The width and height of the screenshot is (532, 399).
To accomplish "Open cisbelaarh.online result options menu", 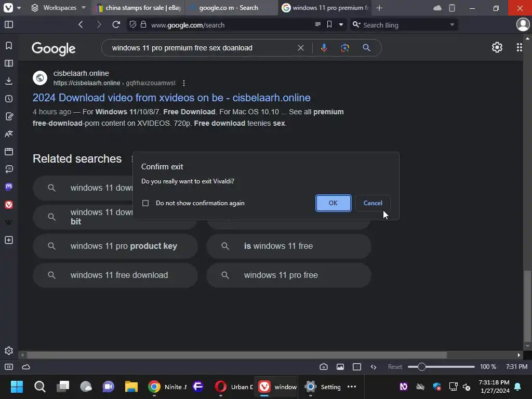I will point(183,83).
